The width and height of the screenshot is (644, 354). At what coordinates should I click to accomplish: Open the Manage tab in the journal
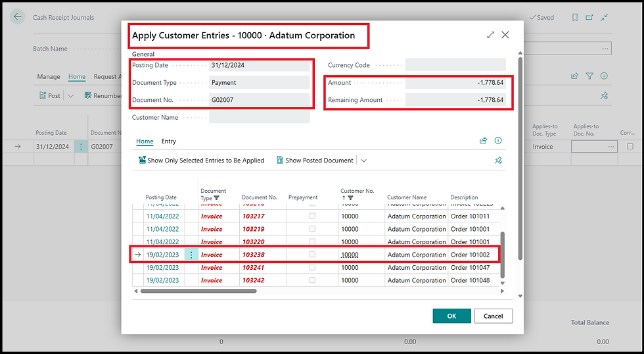click(x=49, y=76)
